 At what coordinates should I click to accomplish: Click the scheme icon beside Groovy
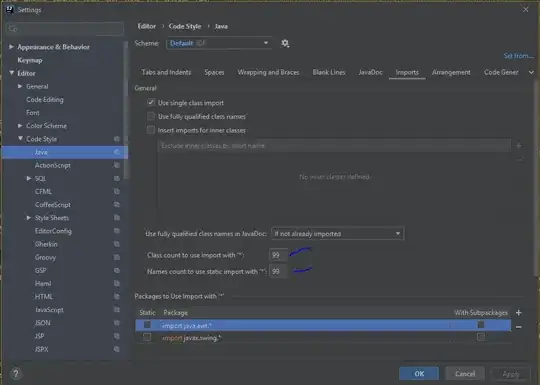point(117,257)
